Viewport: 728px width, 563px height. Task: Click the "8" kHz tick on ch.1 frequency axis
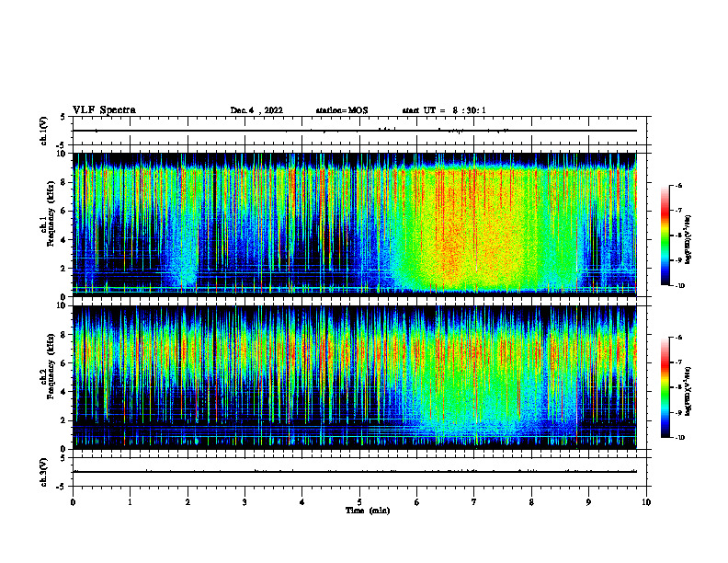point(63,182)
